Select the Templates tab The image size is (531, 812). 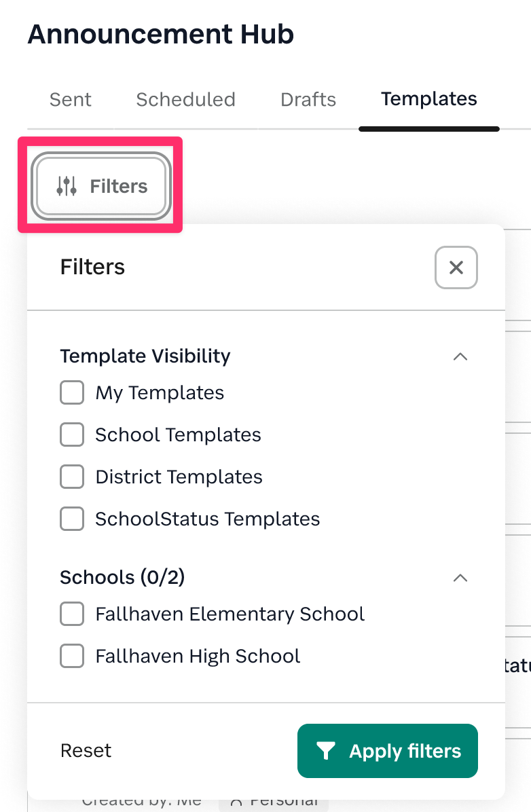tap(429, 100)
